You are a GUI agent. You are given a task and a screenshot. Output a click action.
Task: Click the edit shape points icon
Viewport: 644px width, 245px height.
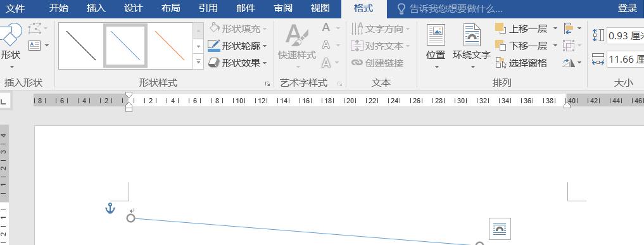pos(35,28)
